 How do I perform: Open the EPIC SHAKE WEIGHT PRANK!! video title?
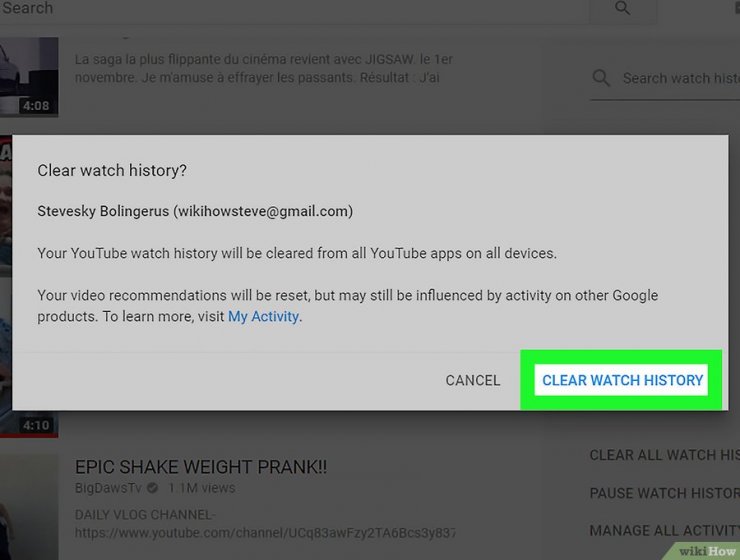201,467
